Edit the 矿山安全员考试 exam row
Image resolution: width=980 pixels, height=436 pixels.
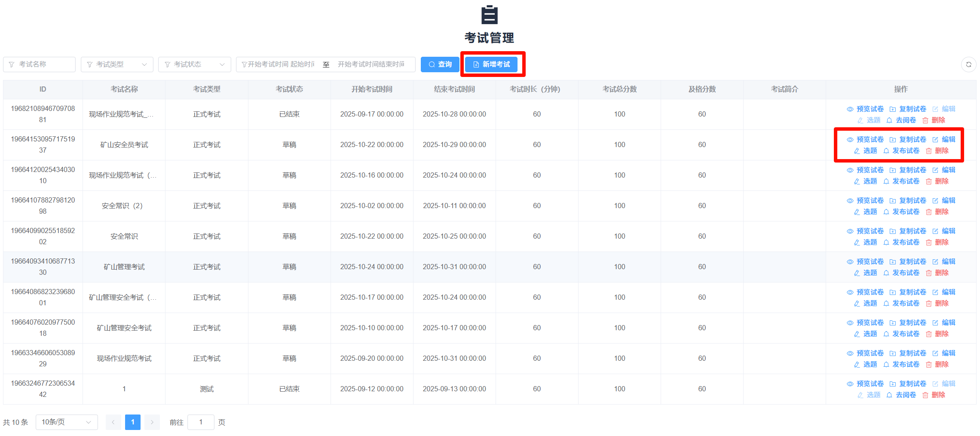pyautogui.click(x=944, y=139)
